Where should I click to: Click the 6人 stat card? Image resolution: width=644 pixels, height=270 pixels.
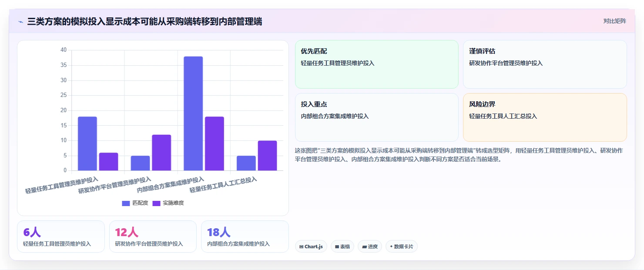coord(61,237)
